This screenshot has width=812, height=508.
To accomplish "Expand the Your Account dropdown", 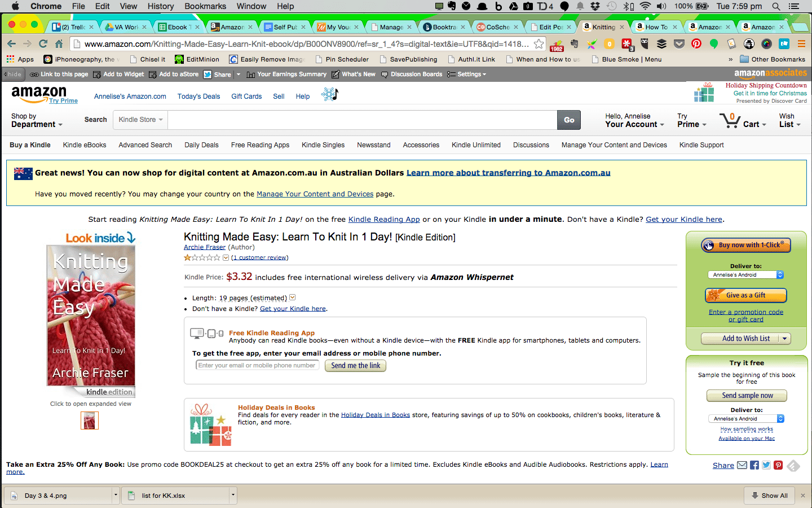I will (x=635, y=120).
